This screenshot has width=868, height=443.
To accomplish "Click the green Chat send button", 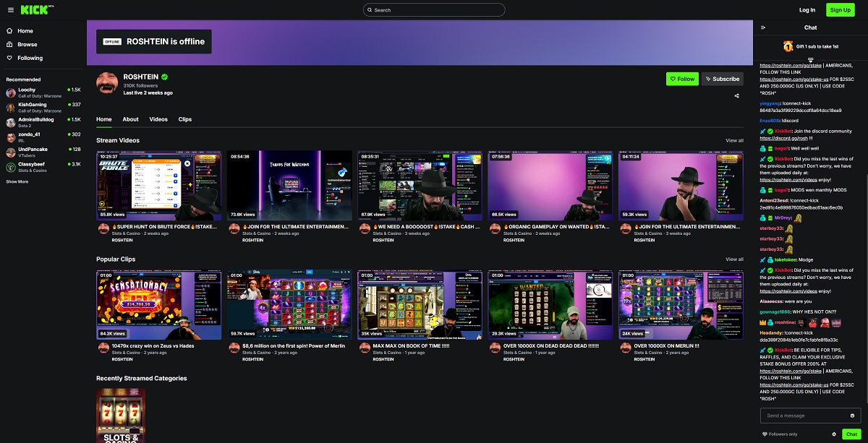I will (x=850, y=434).
